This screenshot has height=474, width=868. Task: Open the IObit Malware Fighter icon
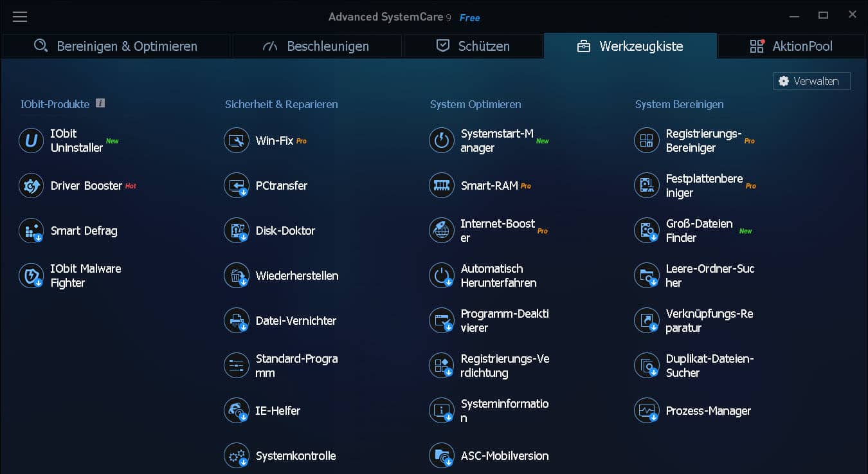31,275
